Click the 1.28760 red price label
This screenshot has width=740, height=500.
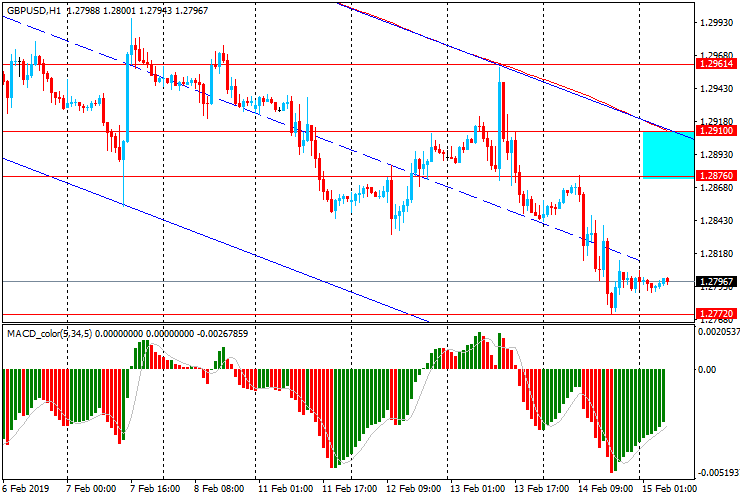[716, 176]
